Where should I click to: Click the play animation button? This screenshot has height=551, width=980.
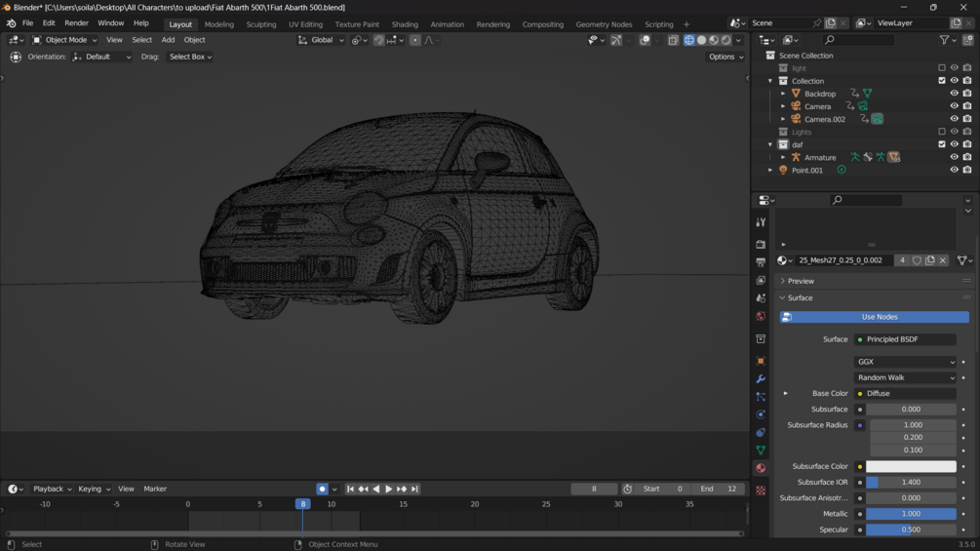pyautogui.click(x=388, y=490)
